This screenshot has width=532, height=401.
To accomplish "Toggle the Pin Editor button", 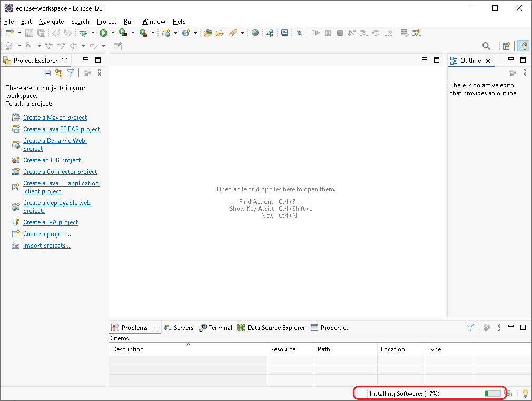I will (x=118, y=46).
